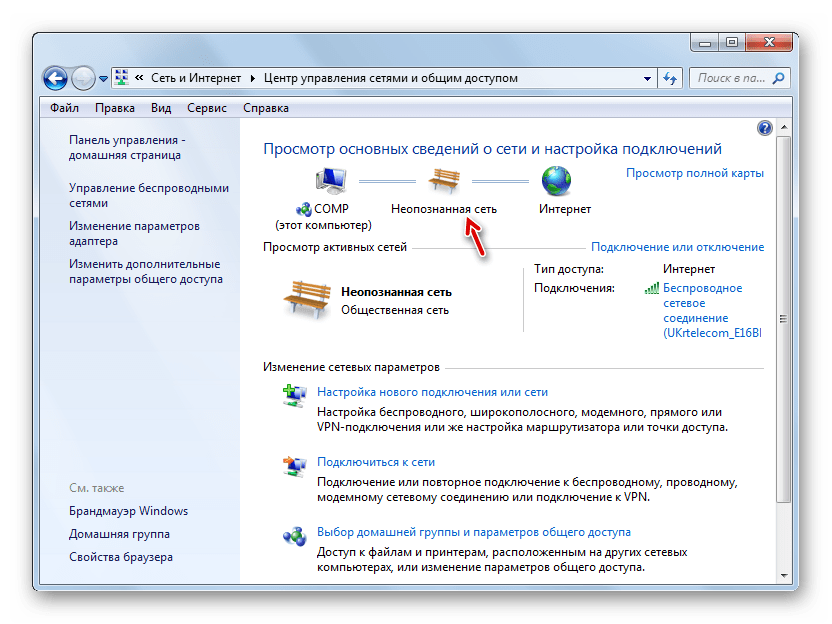
Task: Click Просмотр полной карты link
Action: tap(695, 173)
